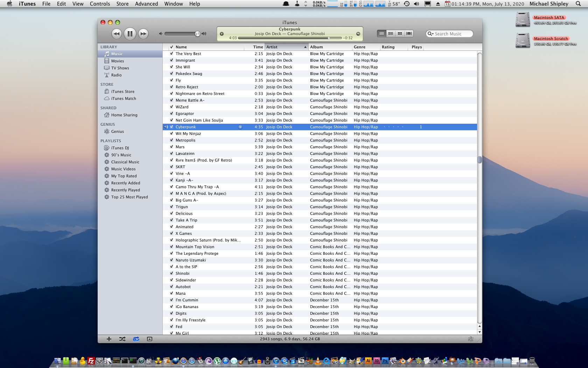Click the remaining time -0:32 display
588x368 pixels.
click(x=348, y=38)
